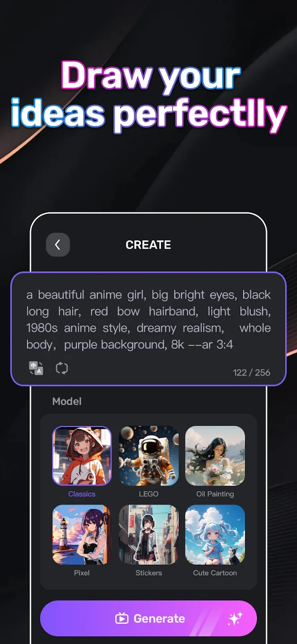297x644 pixels.
Task: Click the Model section heading
Action: tap(67, 401)
